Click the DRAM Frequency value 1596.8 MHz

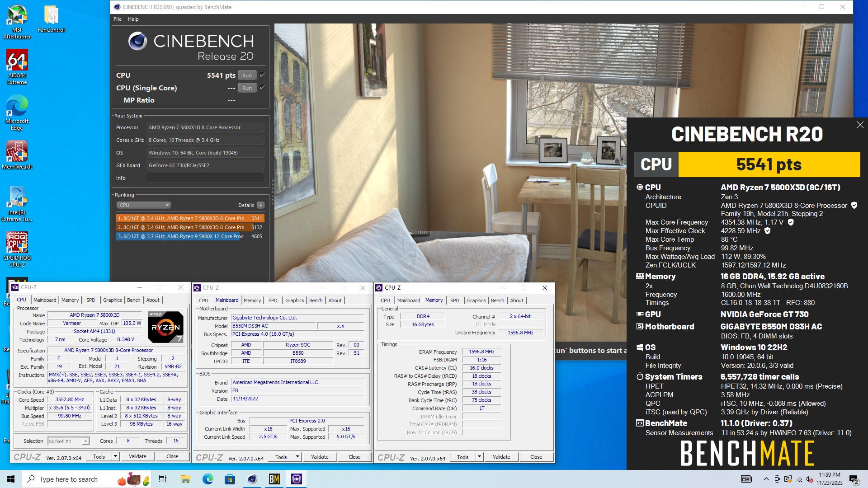pos(481,352)
